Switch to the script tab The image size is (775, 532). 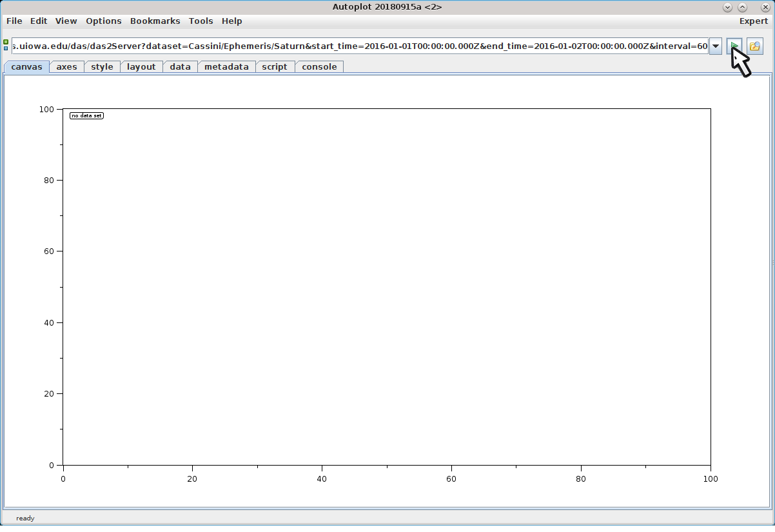[275, 67]
